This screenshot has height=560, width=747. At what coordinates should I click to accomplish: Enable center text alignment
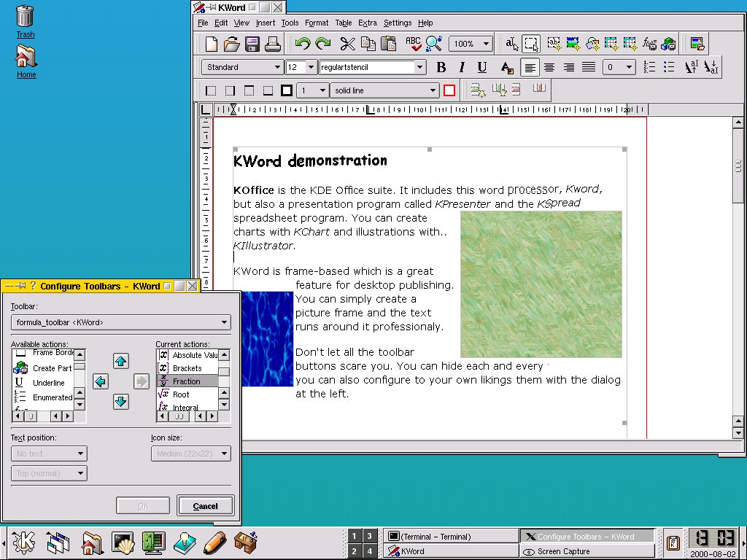549,68
